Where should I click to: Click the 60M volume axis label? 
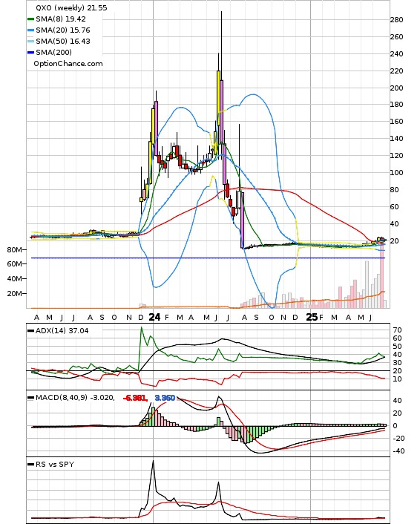[15, 264]
